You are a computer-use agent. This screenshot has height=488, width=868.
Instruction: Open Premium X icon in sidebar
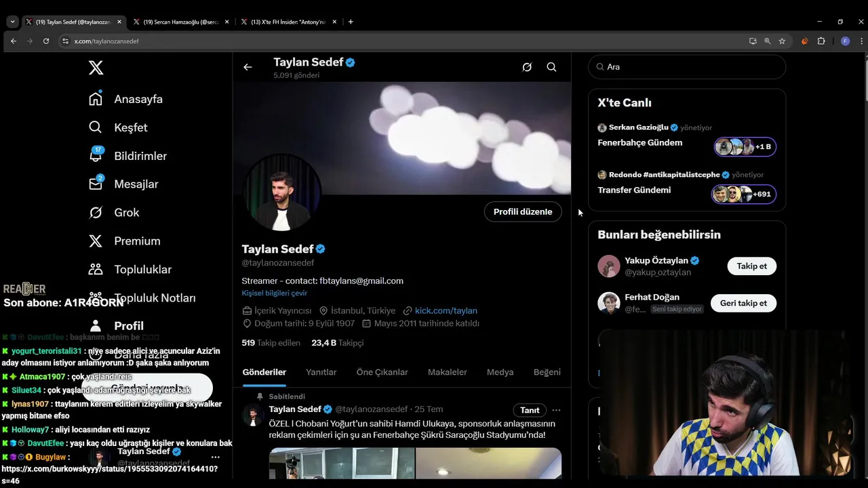click(x=96, y=241)
